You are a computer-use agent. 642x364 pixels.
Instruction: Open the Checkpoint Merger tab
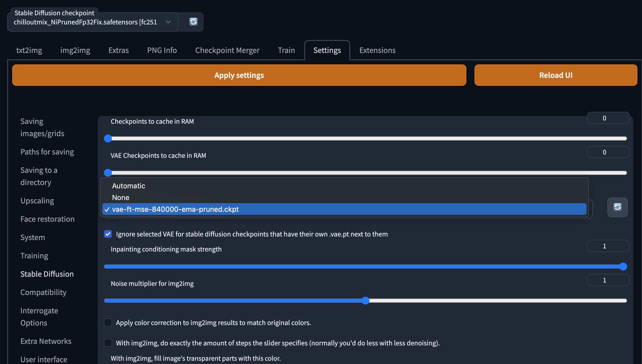pos(227,50)
